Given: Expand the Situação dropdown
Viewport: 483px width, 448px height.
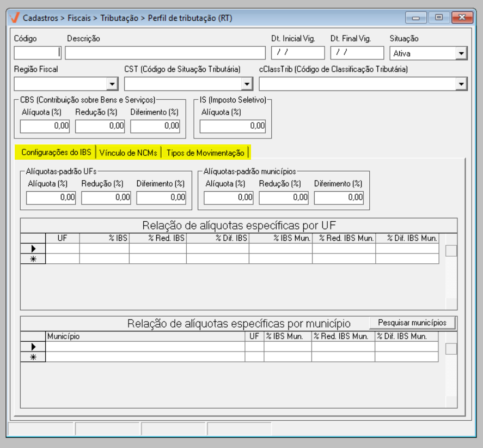Looking at the screenshot, I should pyautogui.click(x=461, y=53).
